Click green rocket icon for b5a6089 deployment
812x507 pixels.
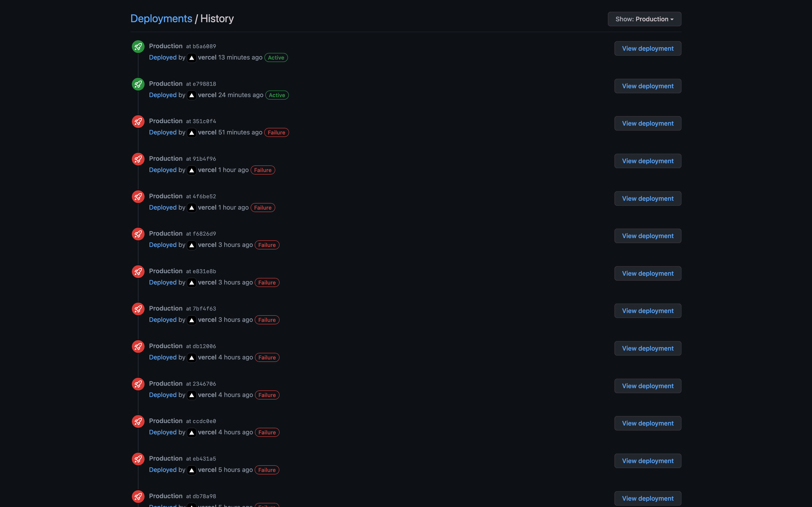pyautogui.click(x=138, y=47)
